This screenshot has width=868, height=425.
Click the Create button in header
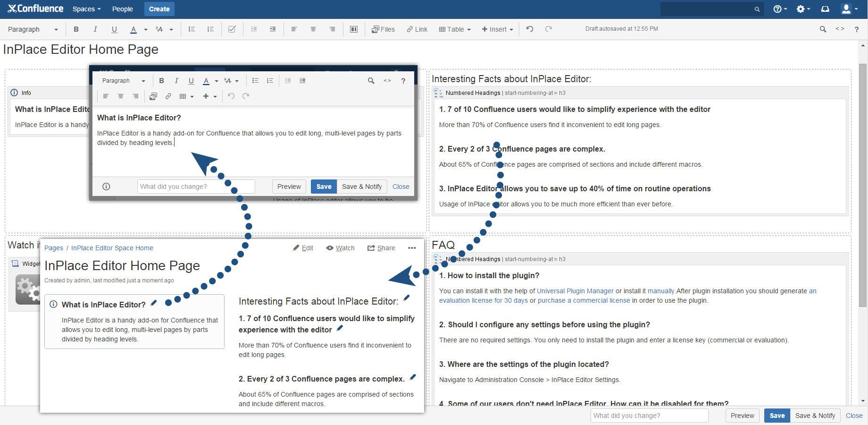(x=159, y=9)
